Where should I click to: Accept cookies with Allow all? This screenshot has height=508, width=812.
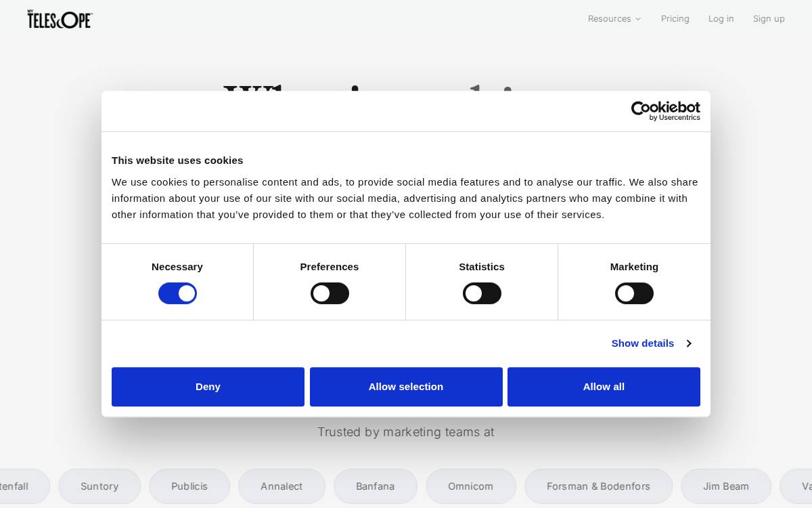point(604,387)
